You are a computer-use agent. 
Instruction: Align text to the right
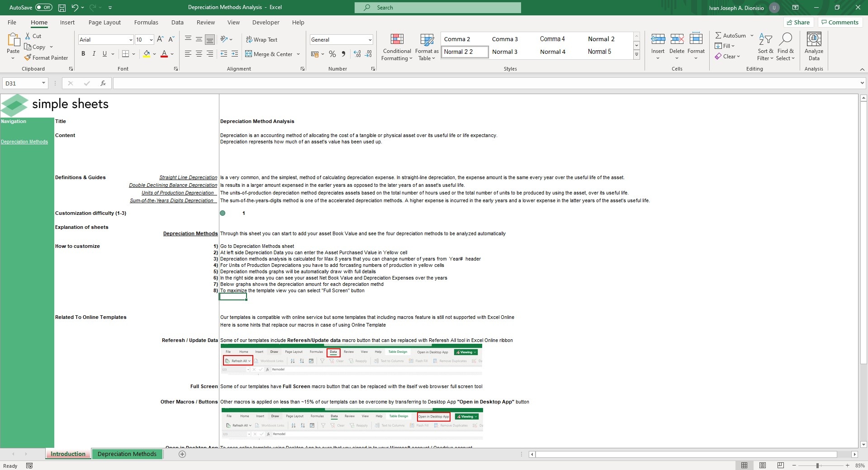210,54
